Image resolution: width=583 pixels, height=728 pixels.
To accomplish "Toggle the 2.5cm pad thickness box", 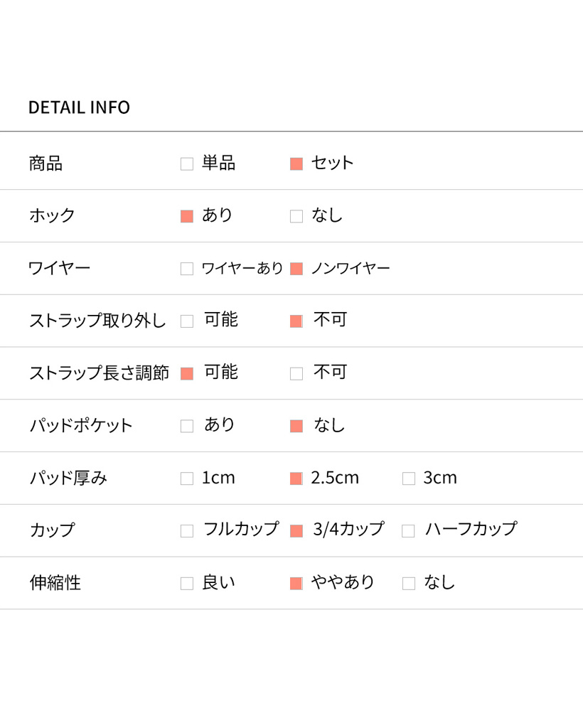I will point(296,478).
